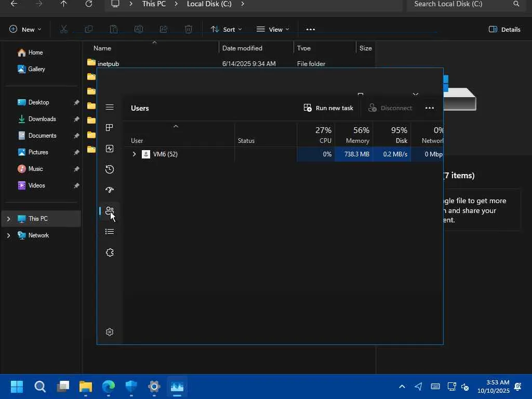Expand This PC in navigation pane

coord(8,219)
